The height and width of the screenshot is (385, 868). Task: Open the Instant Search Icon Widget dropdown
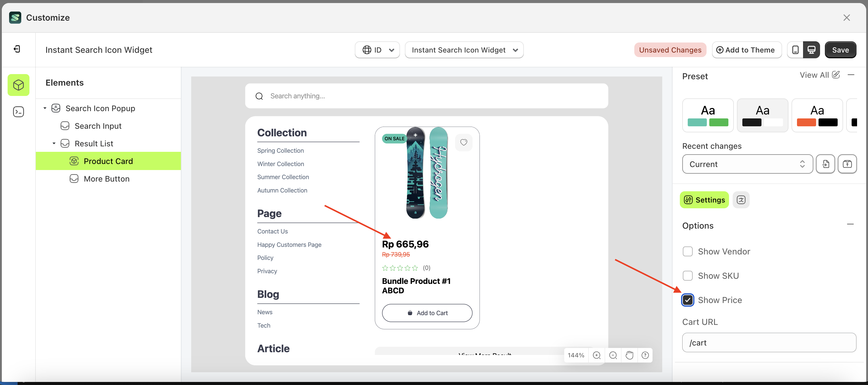coord(464,49)
